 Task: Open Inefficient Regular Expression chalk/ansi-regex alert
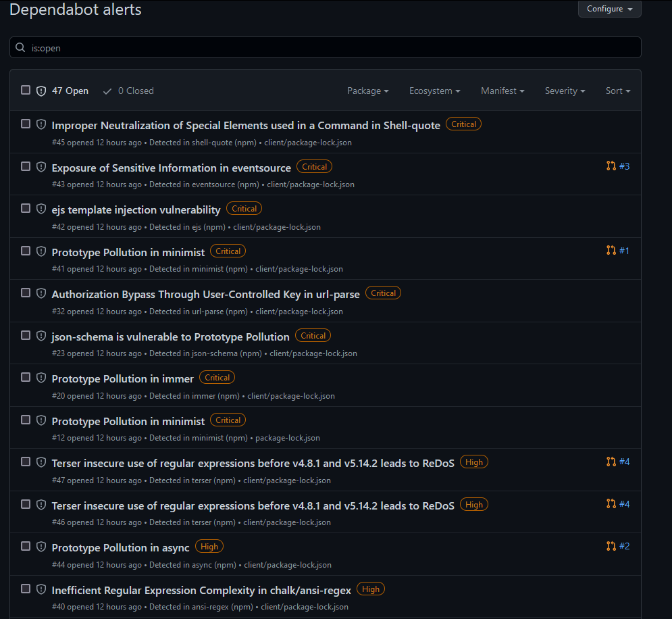[201, 590]
